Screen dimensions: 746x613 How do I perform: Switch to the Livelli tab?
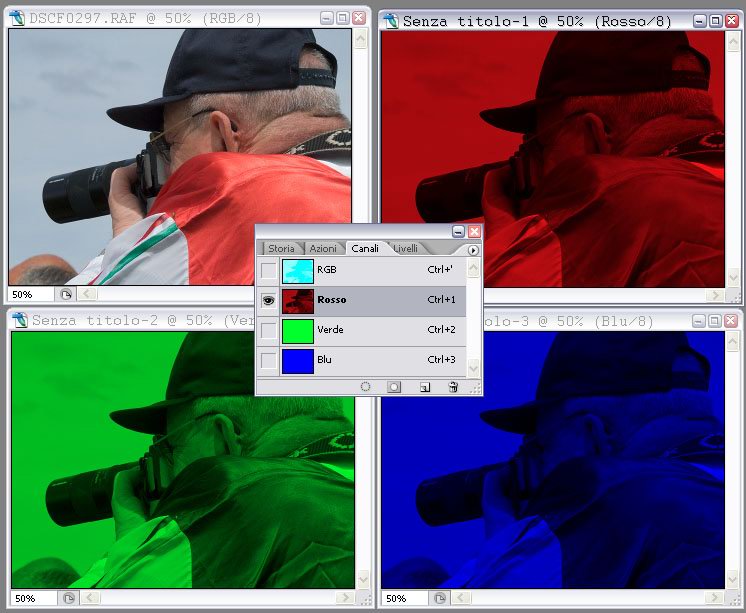coord(405,248)
